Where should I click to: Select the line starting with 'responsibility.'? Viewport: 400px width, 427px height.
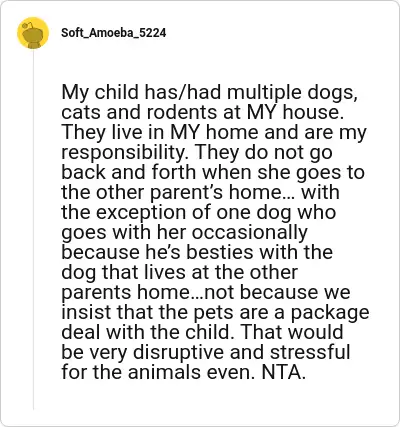[197, 153]
